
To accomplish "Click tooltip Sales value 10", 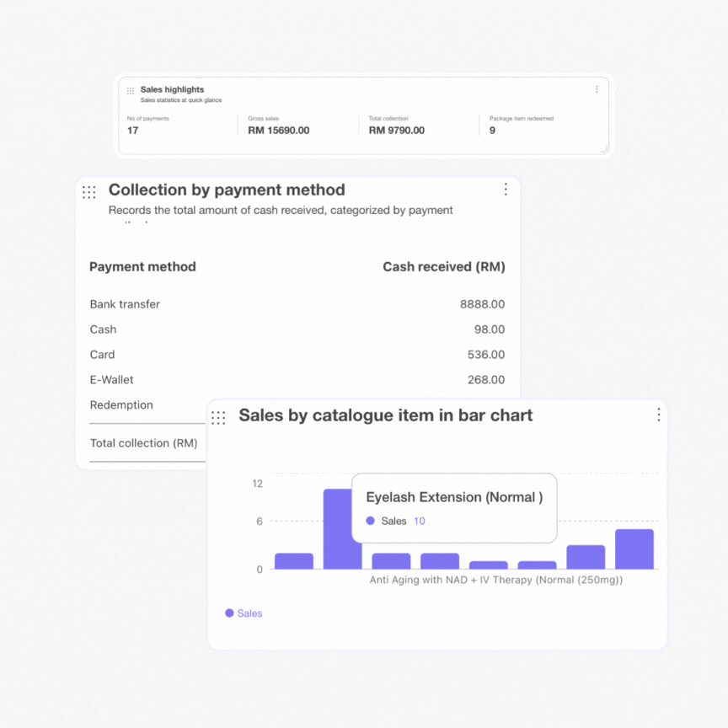I will click(420, 521).
